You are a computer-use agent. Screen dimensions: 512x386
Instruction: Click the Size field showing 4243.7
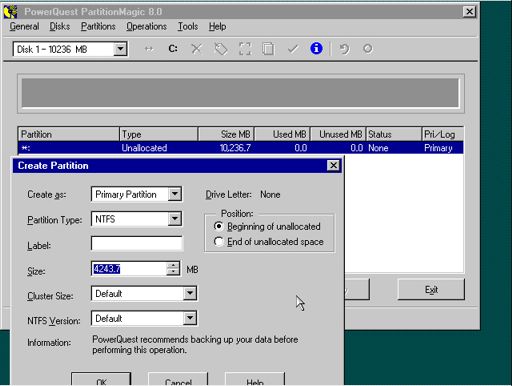(x=129, y=269)
